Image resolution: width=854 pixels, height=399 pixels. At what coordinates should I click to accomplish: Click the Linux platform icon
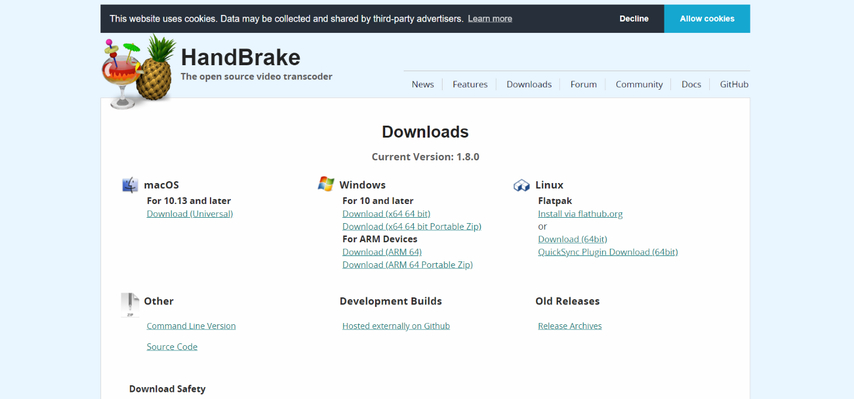point(521,186)
